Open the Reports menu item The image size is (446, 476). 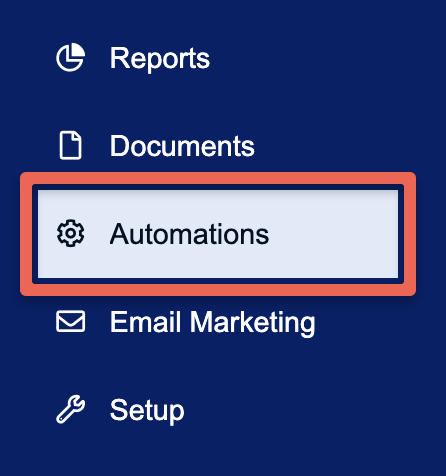(133, 58)
